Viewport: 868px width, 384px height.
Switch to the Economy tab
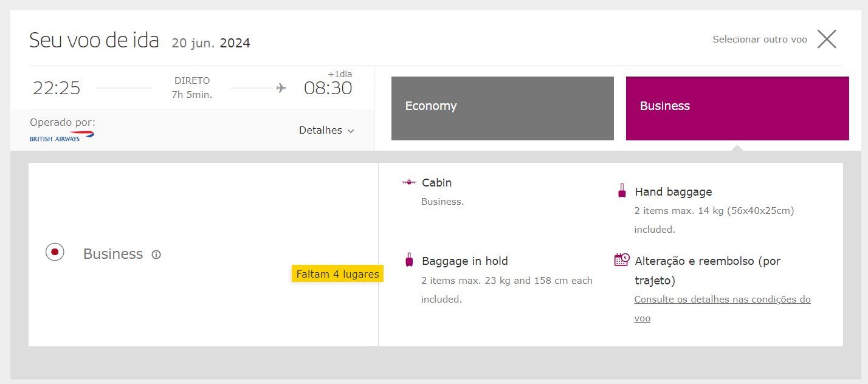click(x=503, y=108)
